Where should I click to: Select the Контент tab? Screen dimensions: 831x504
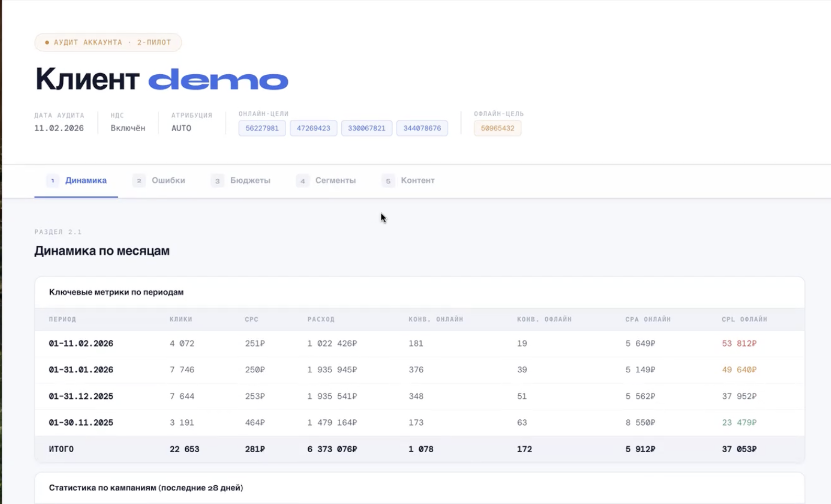pos(409,180)
